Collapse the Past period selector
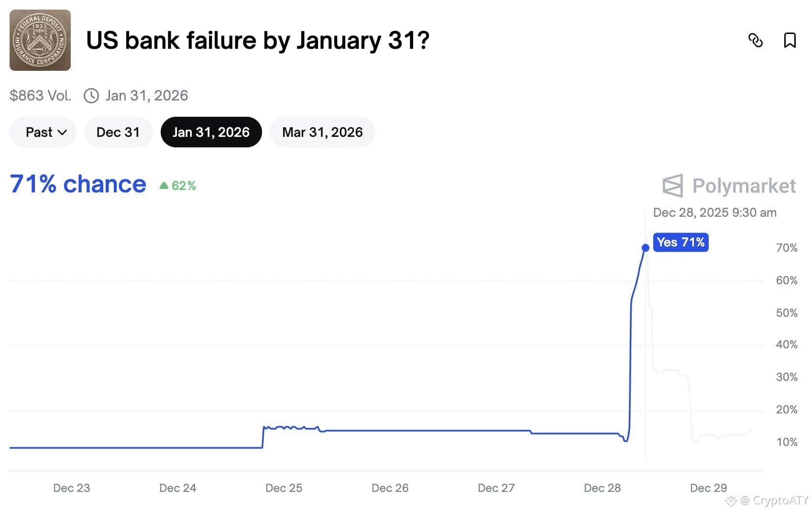Screen dimensions: 812x512 click(43, 132)
